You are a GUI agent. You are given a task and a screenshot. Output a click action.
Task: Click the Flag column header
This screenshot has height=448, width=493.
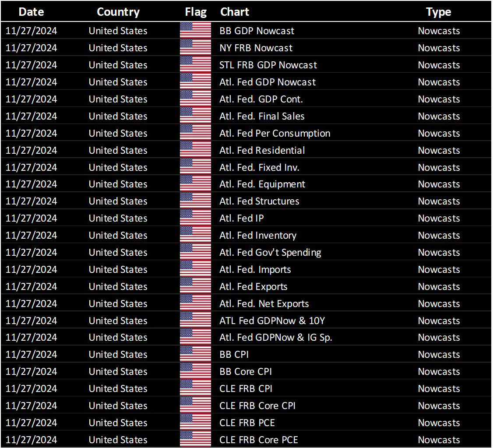click(x=196, y=12)
